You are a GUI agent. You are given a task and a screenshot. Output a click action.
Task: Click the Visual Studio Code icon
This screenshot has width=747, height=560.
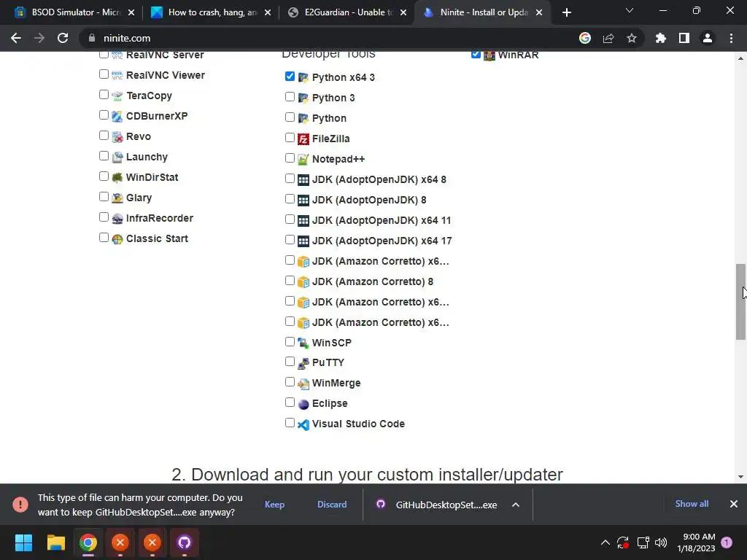click(x=303, y=424)
